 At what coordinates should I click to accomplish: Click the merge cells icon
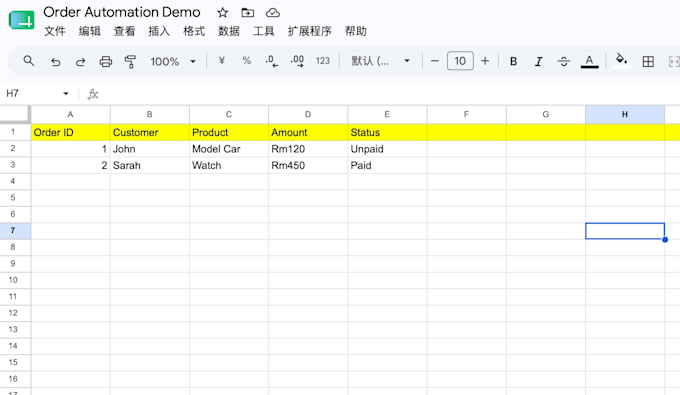(x=673, y=62)
